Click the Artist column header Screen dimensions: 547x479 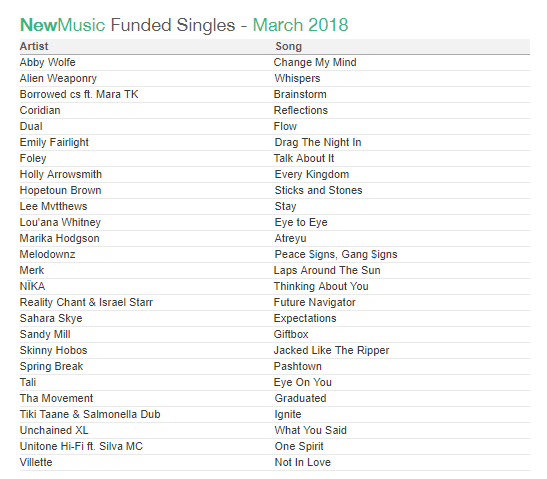click(34, 46)
